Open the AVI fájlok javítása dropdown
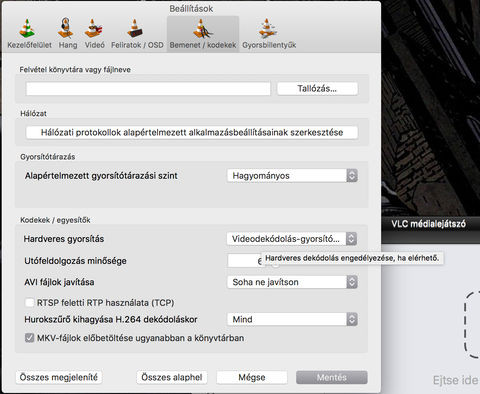 tap(292, 282)
